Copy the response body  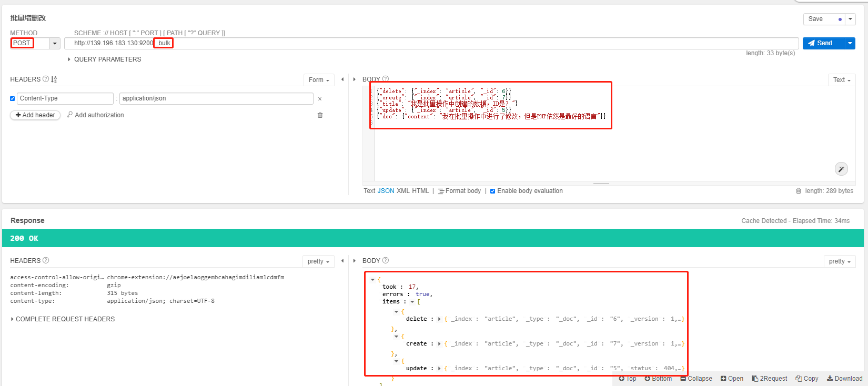tap(807, 379)
